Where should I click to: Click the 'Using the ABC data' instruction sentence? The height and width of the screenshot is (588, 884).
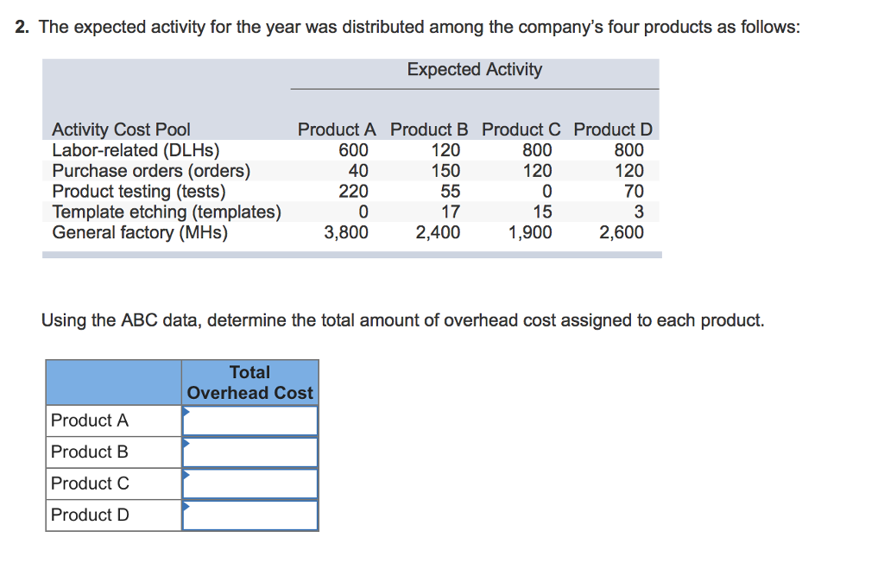pos(402,321)
